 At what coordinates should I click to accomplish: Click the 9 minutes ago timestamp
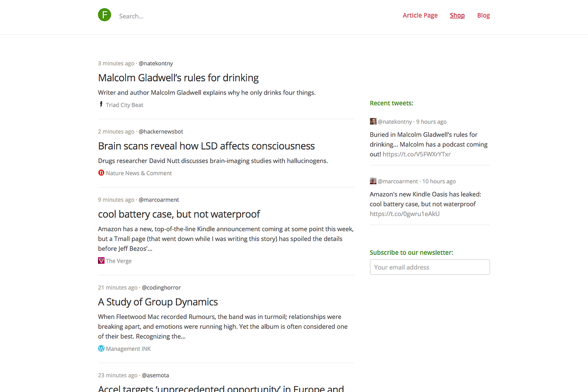pyautogui.click(x=116, y=199)
